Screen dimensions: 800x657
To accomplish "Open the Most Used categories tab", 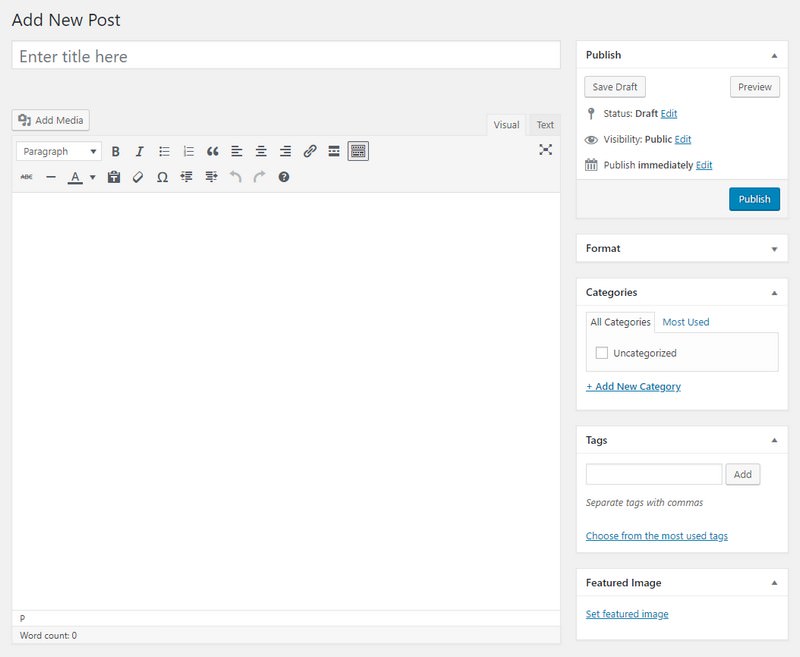I will click(684, 321).
